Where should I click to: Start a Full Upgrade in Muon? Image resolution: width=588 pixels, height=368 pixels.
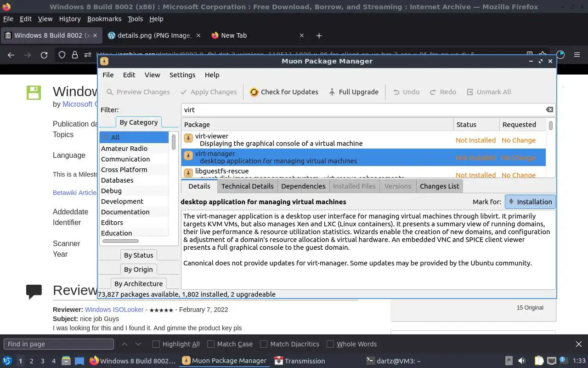[353, 92]
